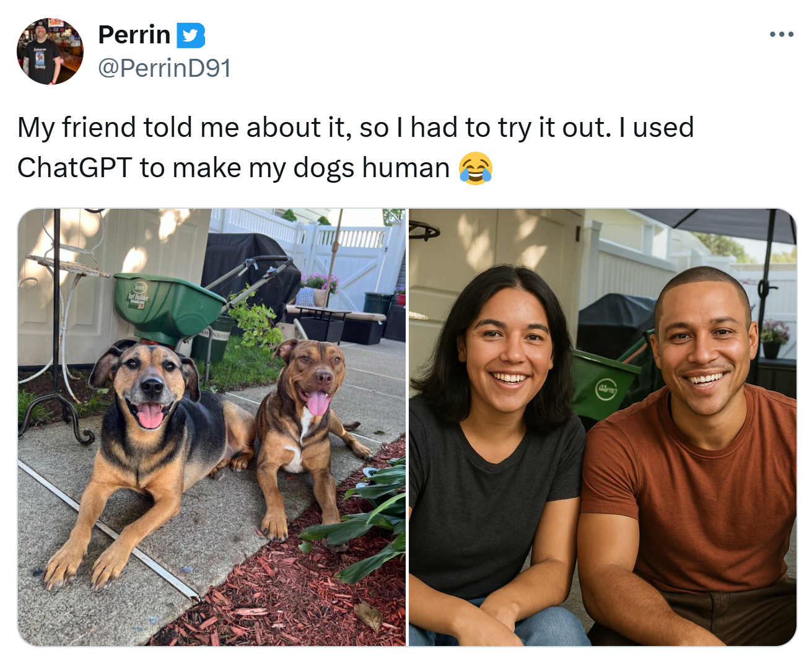
Task: Click the laughing-crying emoji in the tweet
Action: pos(476,168)
